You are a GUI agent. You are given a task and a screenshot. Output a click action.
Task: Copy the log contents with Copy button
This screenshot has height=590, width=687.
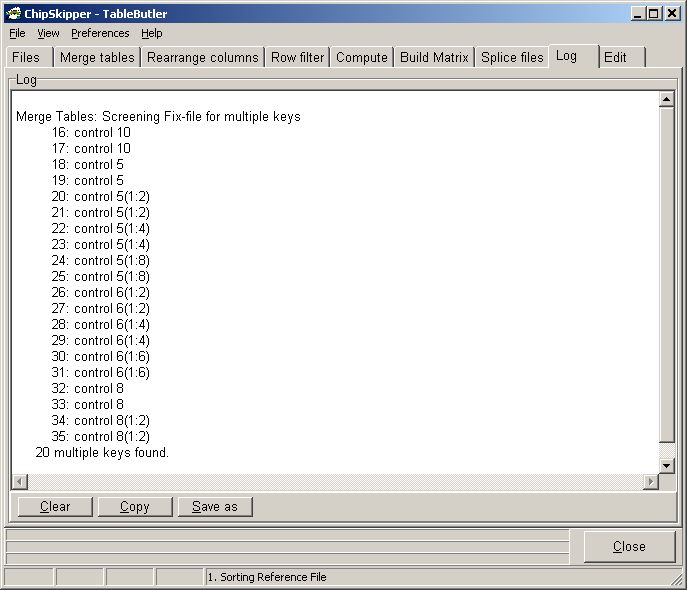coord(135,507)
